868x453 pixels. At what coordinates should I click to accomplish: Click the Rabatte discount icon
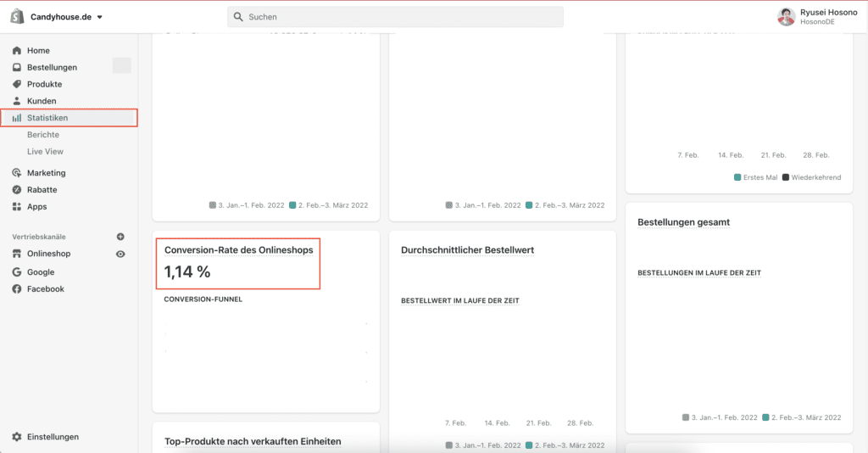pyautogui.click(x=17, y=190)
